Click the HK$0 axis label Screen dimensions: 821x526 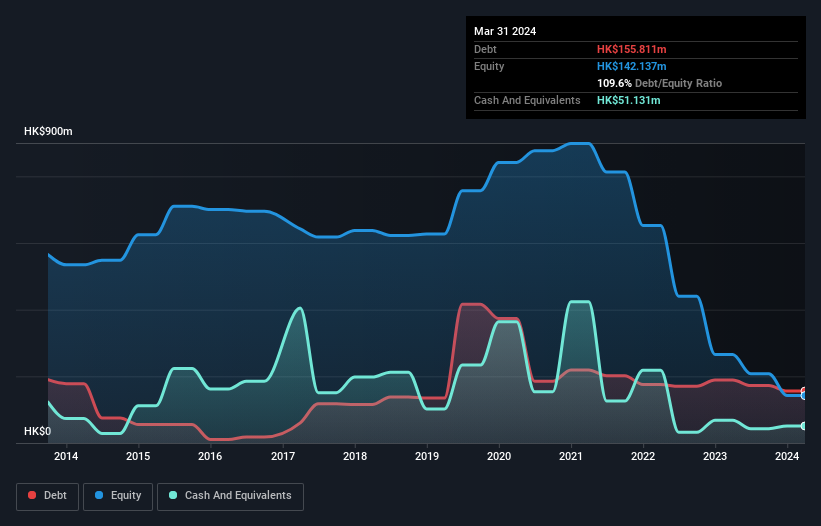point(37,431)
